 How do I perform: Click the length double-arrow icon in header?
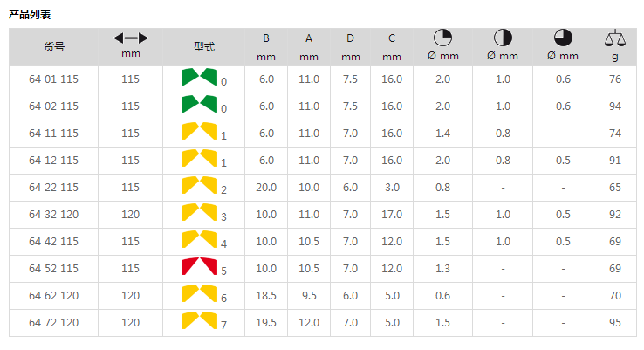coord(131,38)
